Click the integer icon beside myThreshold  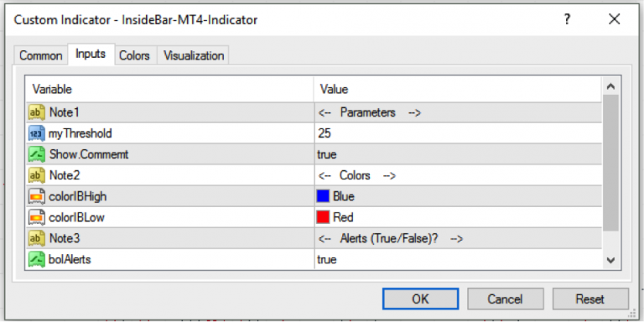pos(37,133)
